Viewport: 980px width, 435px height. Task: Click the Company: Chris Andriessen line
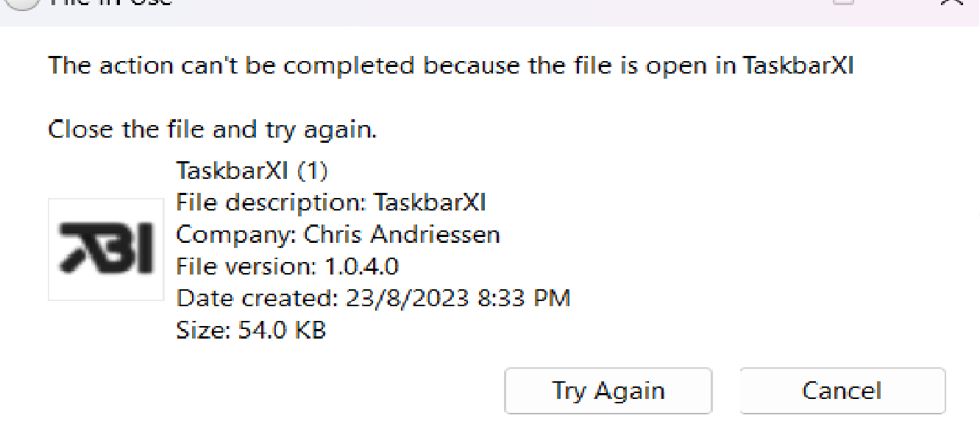[338, 234]
